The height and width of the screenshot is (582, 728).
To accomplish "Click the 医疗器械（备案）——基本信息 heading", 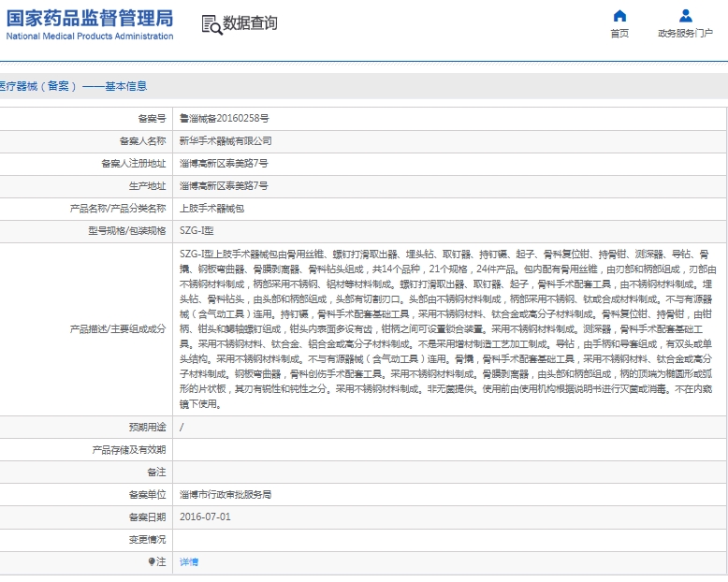I will point(72,86).
